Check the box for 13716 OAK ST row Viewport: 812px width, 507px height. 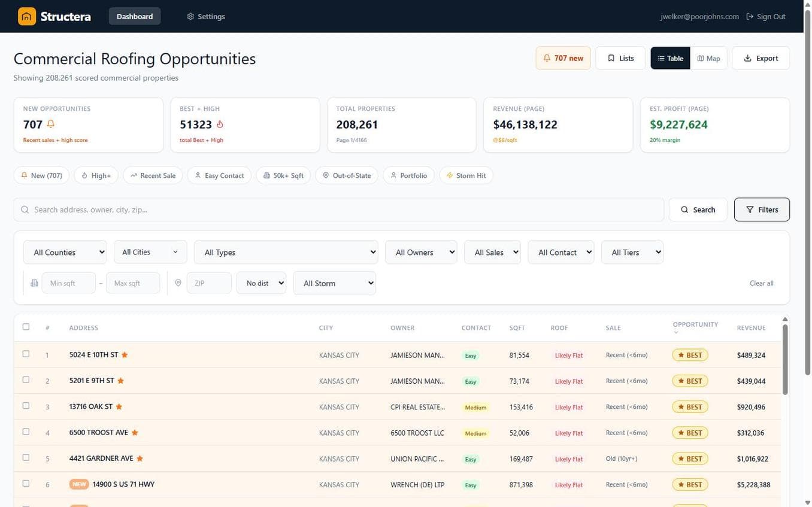pyautogui.click(x=26, y=406)
